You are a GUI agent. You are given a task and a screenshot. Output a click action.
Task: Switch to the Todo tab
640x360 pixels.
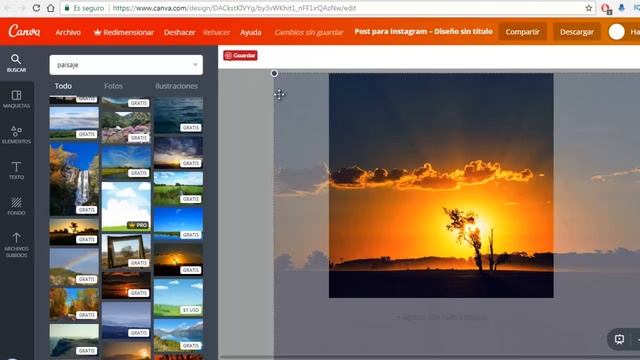(63, 86)
